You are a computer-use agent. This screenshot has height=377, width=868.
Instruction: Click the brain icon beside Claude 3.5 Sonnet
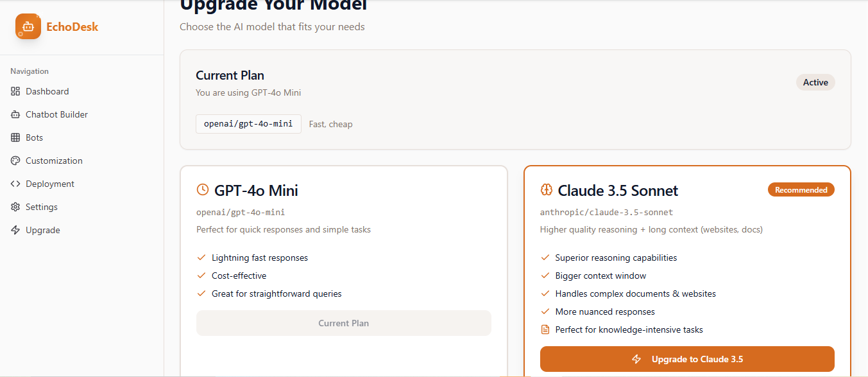click(547, 189)
